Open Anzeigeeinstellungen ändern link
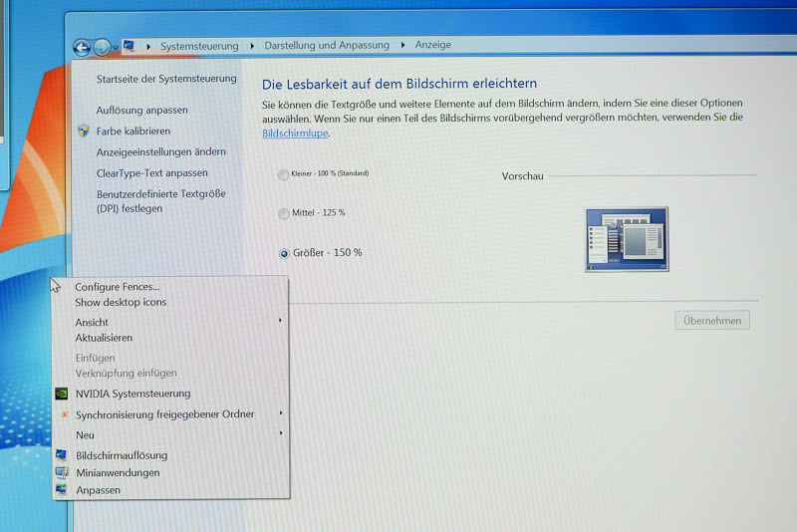797x532 pixels. [x=160, y=151]
